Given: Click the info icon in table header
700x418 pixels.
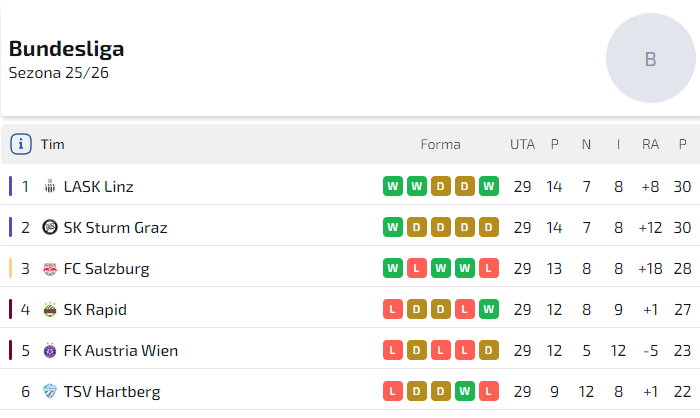Looking at the screenshot, I should pyautogui.click(x=21, y=144).
